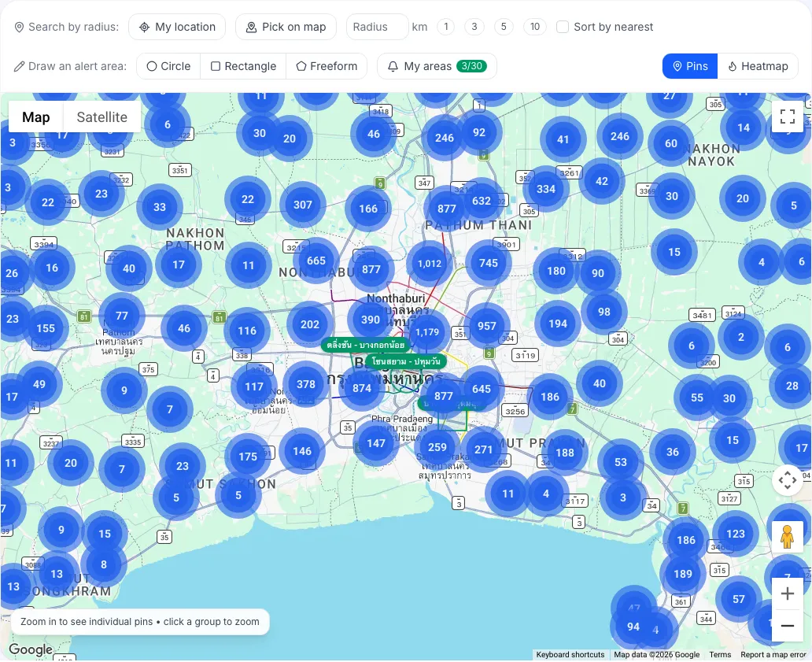
Task: Select the โซนสยาม - ปทุมวัน area label
Action: [x=406, y=361]
